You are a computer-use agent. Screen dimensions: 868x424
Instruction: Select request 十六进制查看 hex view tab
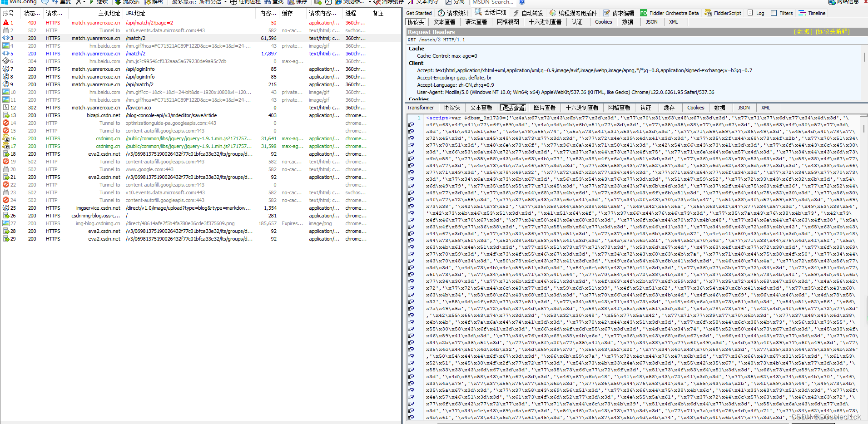pyautogui.click(x=545, y=22)
